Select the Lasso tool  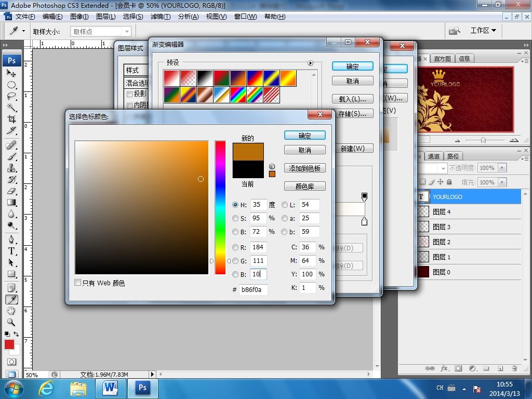[11, 96]
